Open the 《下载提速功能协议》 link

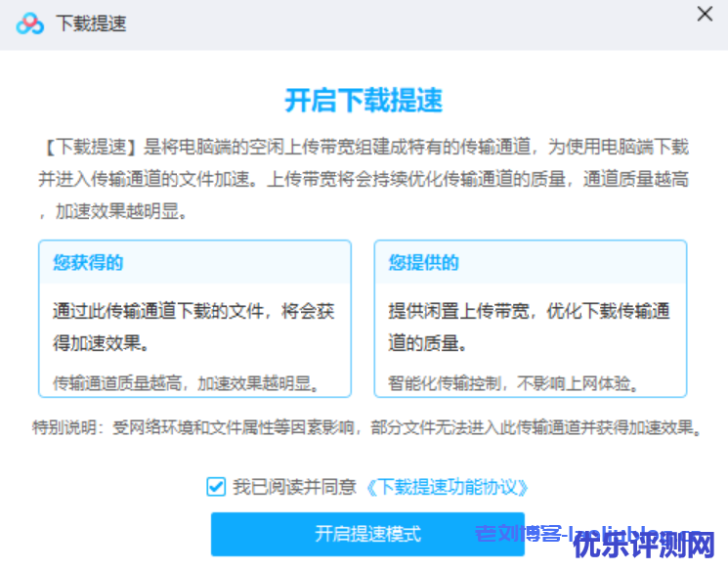pyautogui.click(x=448, y=487)
